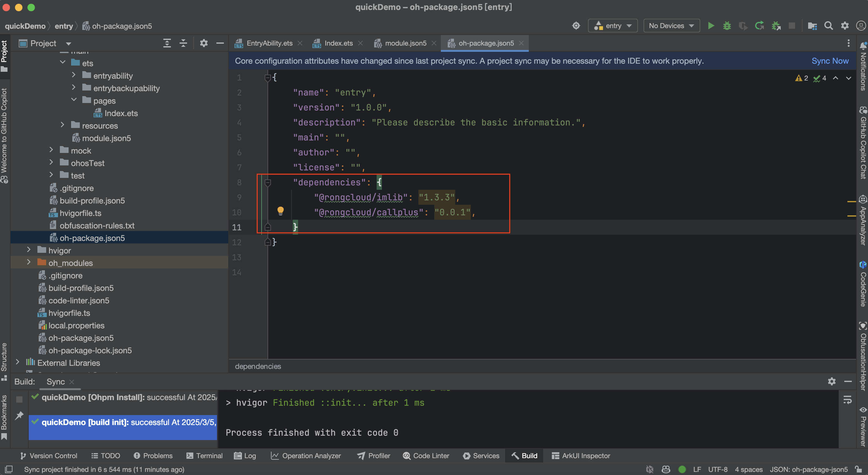Click the warnings count indicator in the editor
This screenshot has width=868, height=475.
[802, 78]
